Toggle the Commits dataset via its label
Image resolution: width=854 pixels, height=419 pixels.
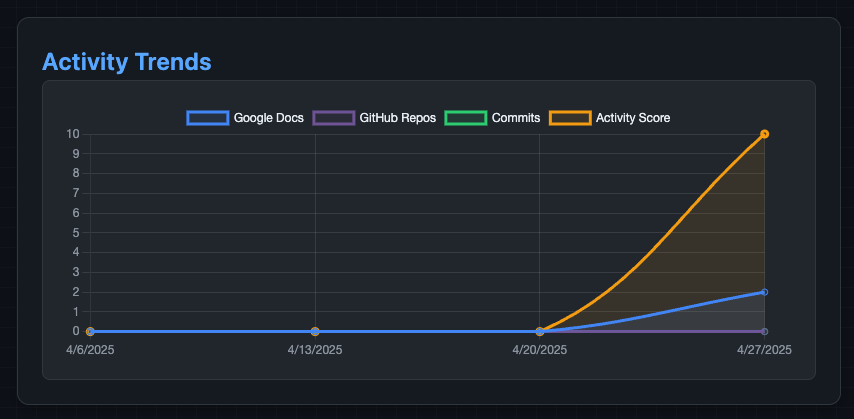(516, 118)
